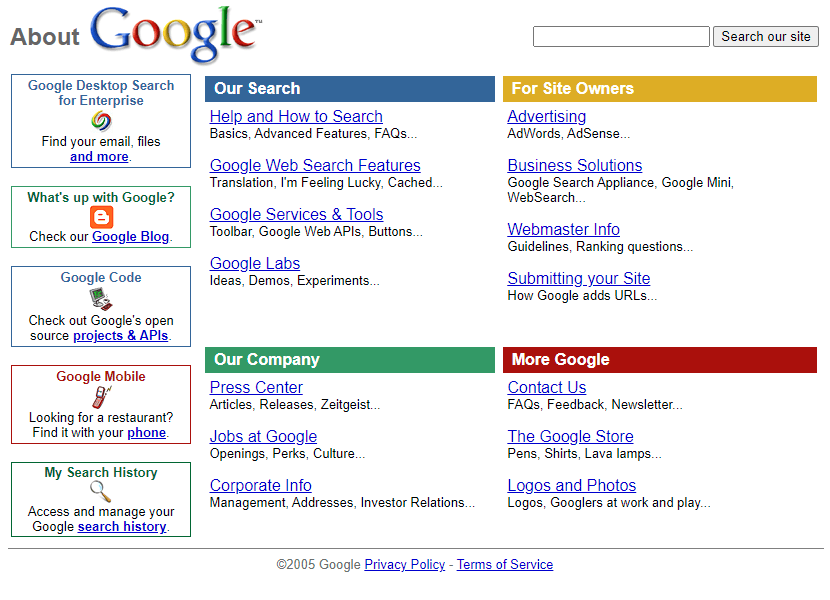Focus the site search text field
The height and width of the screenshot is (600, 830).
coord(621,37)
